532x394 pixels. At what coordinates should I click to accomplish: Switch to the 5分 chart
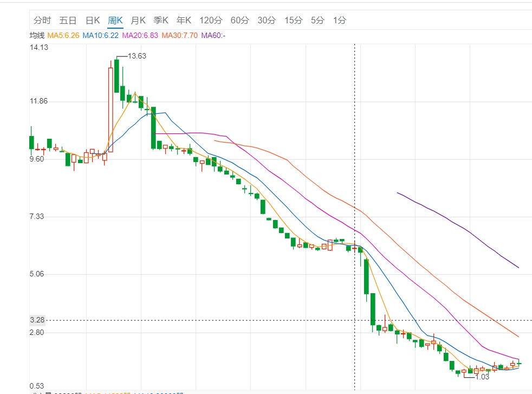coord(317,21)
